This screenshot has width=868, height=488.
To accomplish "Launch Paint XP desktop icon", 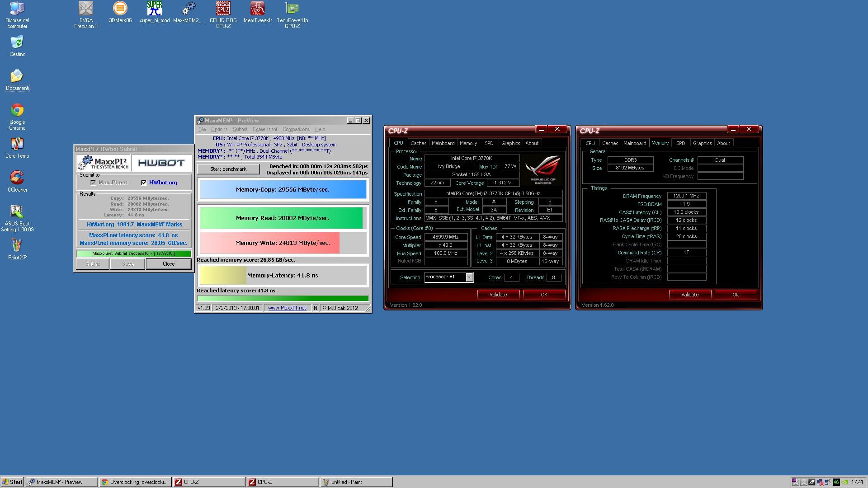I will 17,249.
